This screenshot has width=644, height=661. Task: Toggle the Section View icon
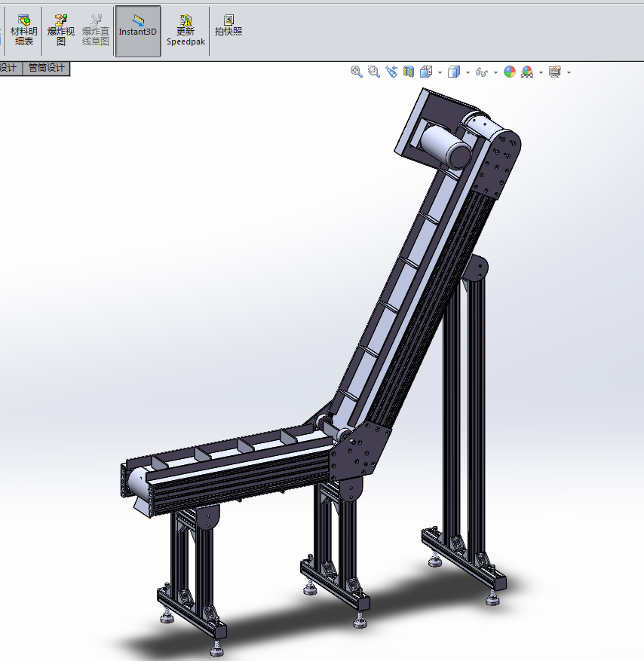click(408, 72)
